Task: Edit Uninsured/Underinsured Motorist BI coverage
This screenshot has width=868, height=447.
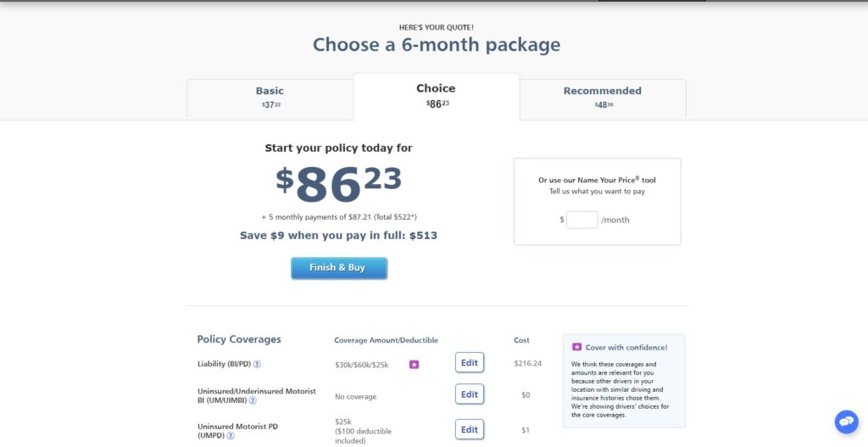Action: click(x=469, y=394)
